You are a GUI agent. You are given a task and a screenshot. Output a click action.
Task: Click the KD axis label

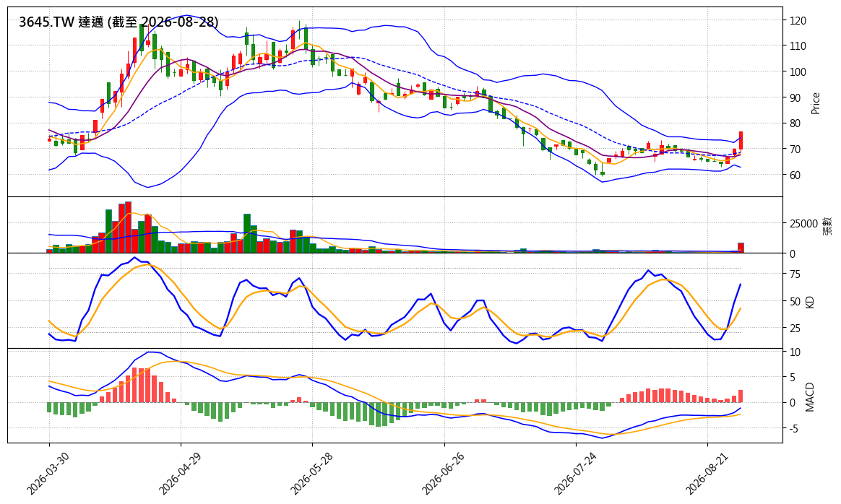tap(810, 302)
